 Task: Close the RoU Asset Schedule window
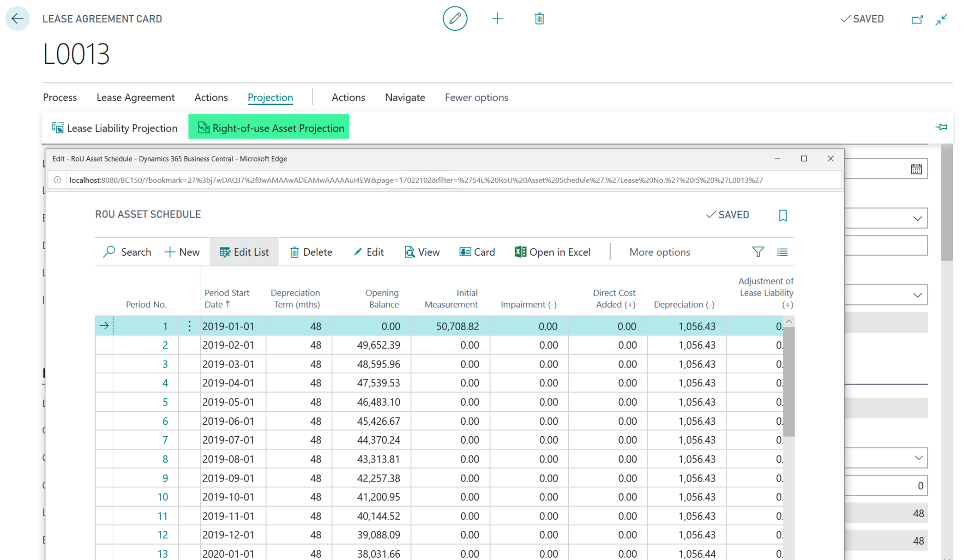tap(830, 158)
